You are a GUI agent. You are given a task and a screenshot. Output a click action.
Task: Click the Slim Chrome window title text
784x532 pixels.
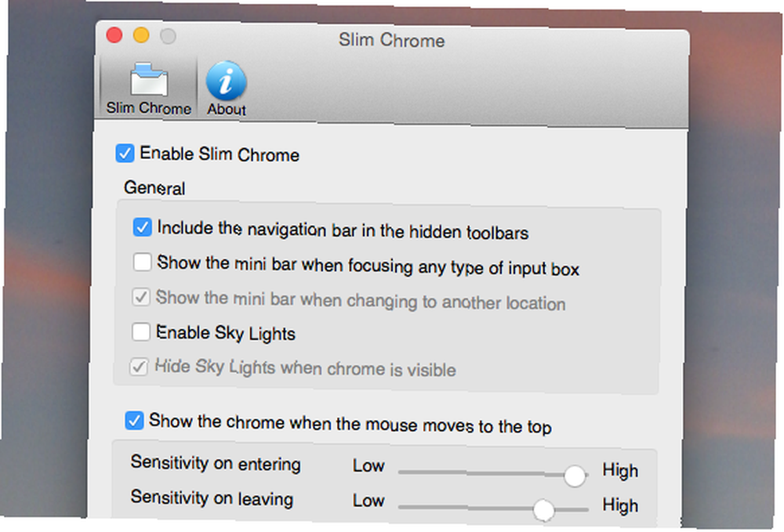pyautogui.click(x=391, y=40)
